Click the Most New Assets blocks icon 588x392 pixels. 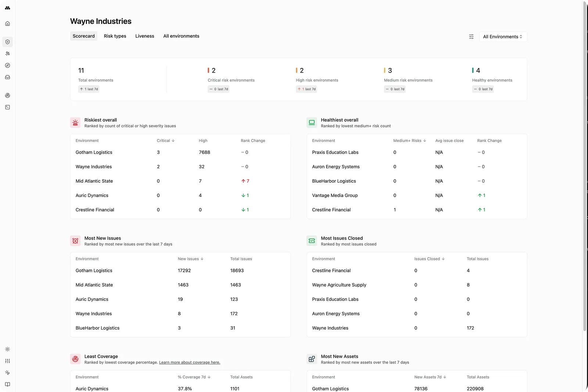[x=312, y=359]
